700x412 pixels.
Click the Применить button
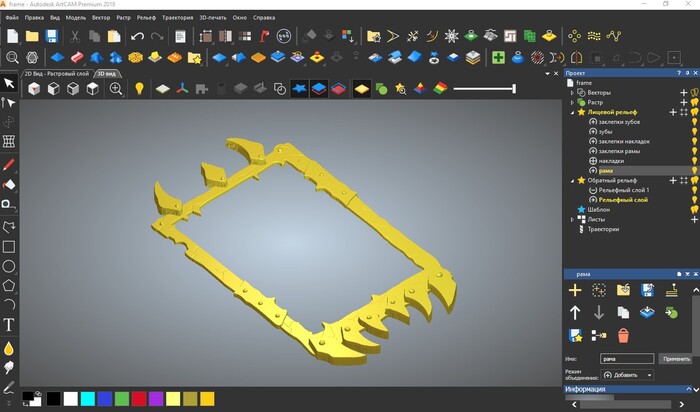676,358
